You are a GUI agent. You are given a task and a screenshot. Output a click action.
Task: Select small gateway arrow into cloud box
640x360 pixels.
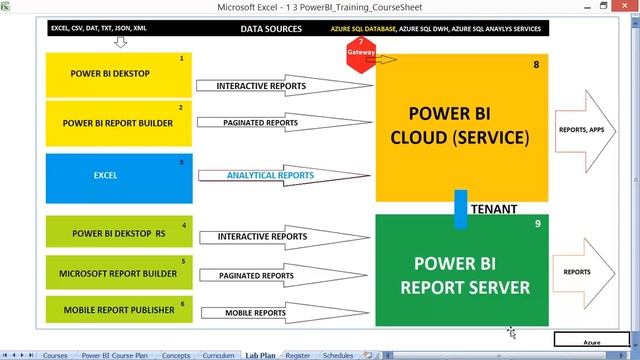click(381, 60)
